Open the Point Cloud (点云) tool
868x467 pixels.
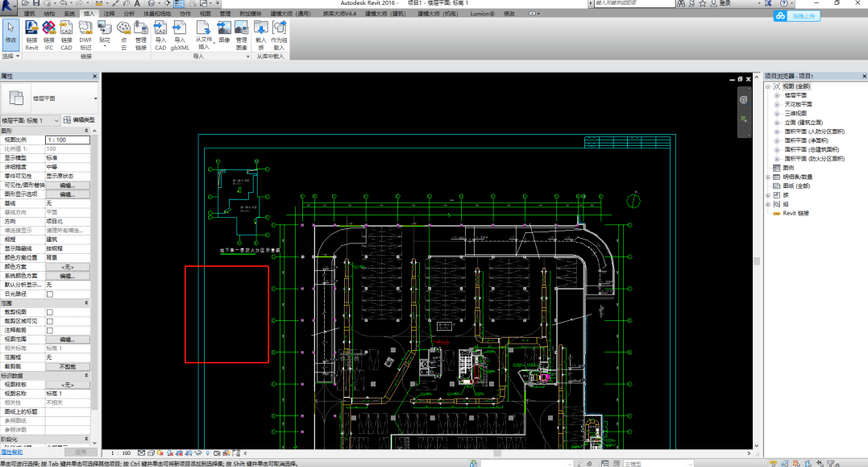[x=123, y=35]
